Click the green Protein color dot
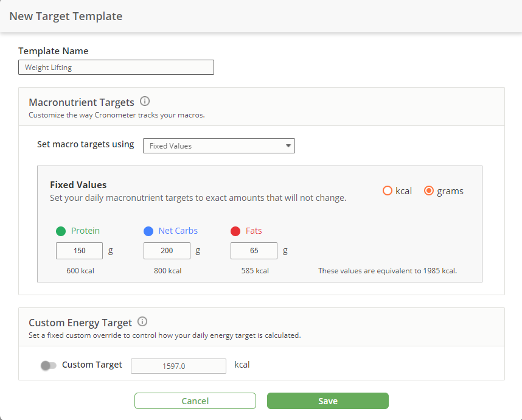 tap(61, 231)
